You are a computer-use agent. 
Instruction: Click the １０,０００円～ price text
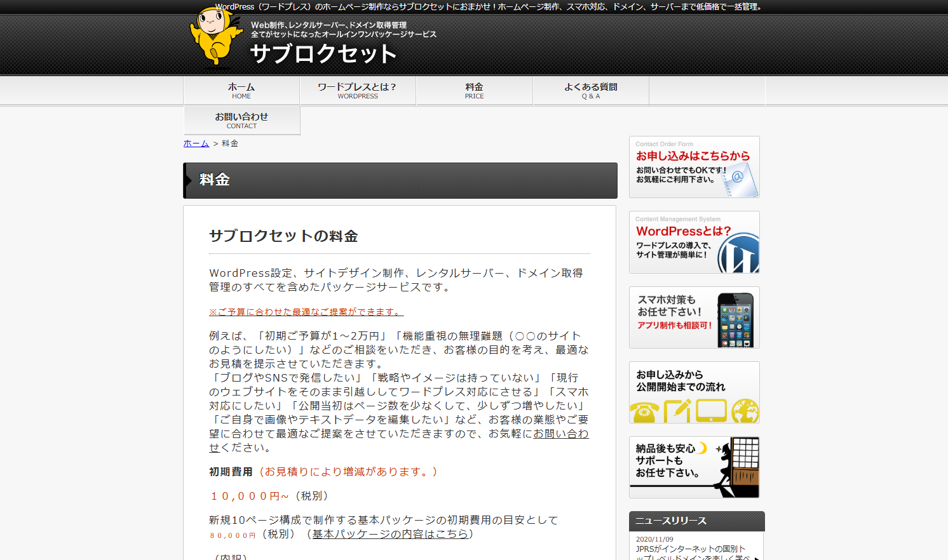(249, 496)
